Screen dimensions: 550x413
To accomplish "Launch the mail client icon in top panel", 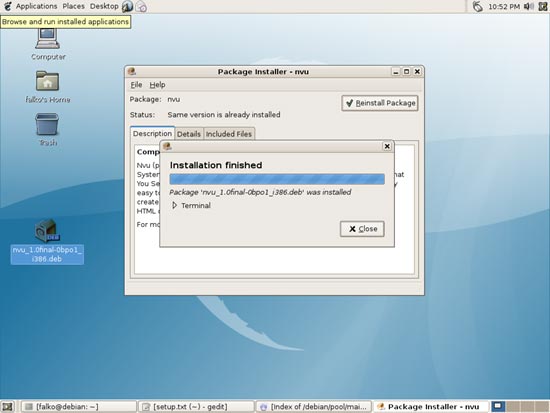I will pos(141,6).
